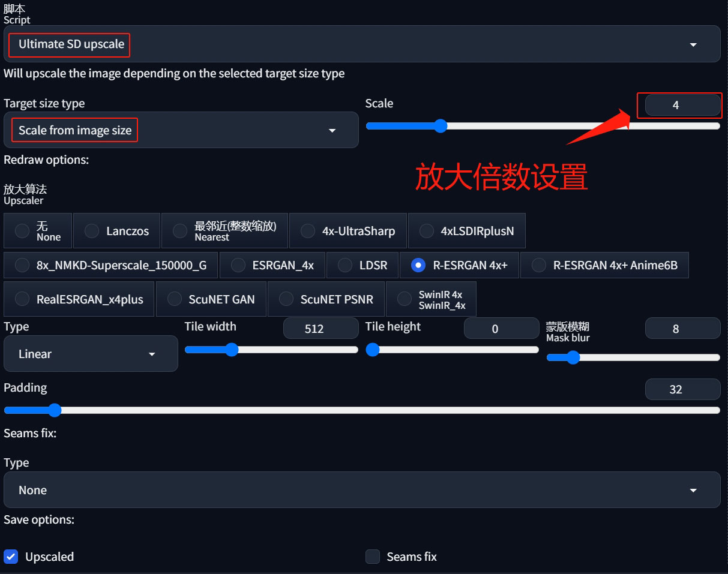Select the 8x_NMKD-Superscale_150000_G upscaler

pyautogui.click(x=110, y=265)
